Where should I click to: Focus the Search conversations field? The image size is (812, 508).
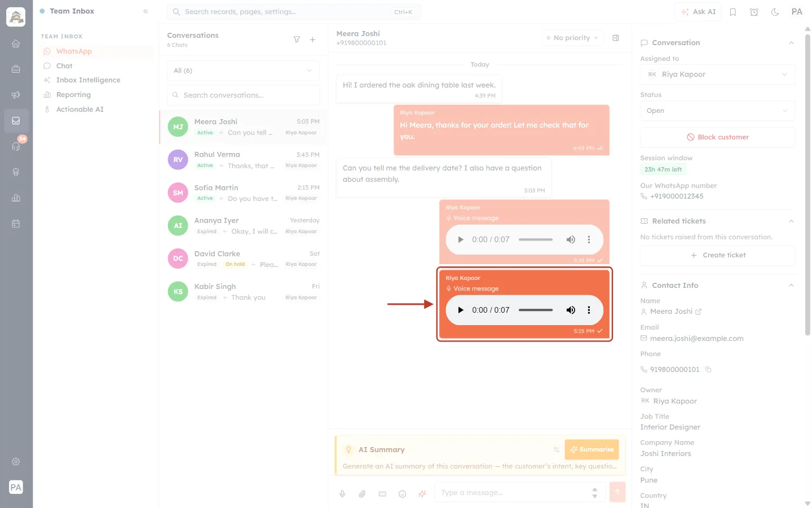243,95
